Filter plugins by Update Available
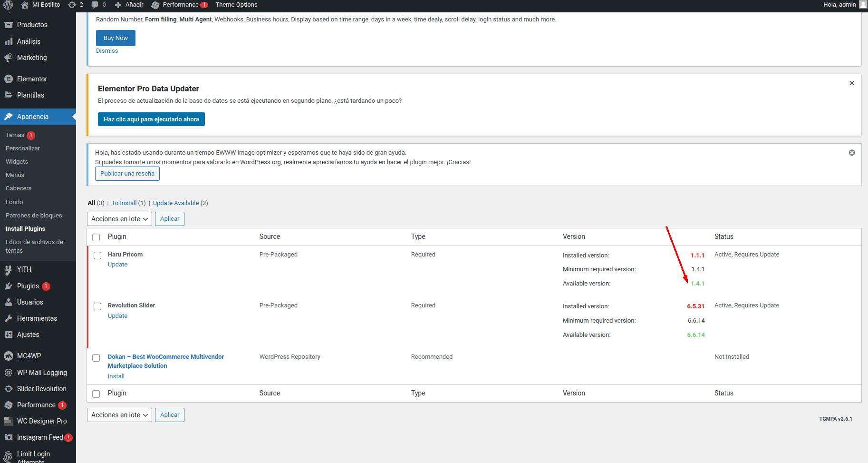Viewport: 868px width, 463px height. [176, 203]
